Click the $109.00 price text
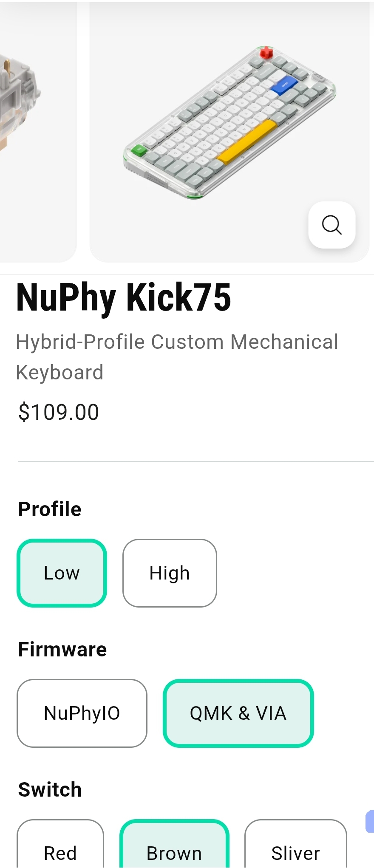Image resolution: width=374 pixels, height=868 pixels. point(59,412)
